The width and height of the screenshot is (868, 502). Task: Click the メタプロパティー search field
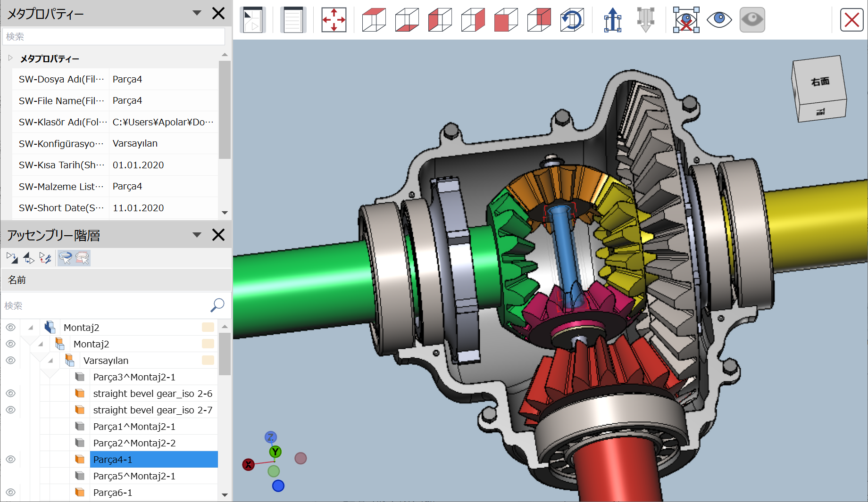[x=114, y=36]
